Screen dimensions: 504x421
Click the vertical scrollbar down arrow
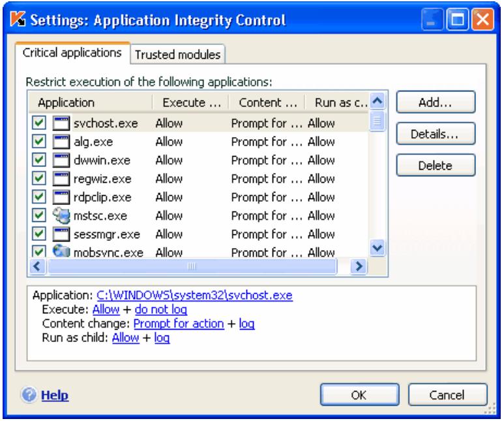pos(378,248)
